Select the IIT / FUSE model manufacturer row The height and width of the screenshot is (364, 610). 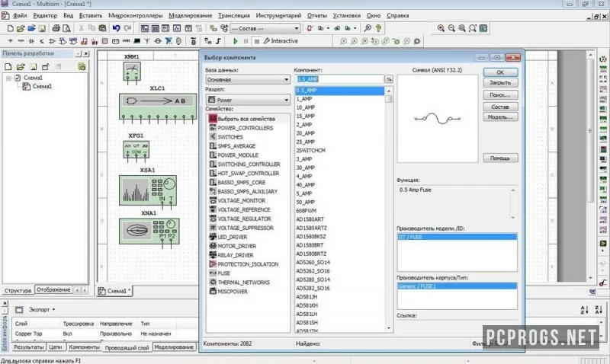click(x=457, y=237)
